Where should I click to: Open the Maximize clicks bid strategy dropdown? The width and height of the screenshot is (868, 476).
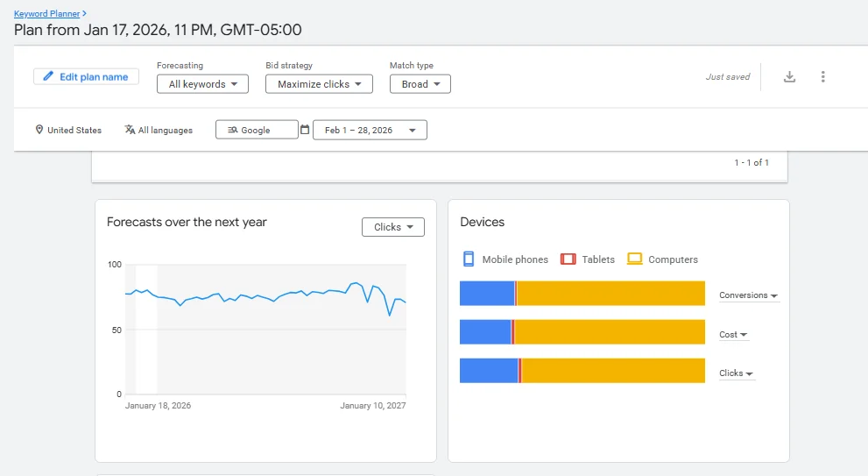[319, 84]
